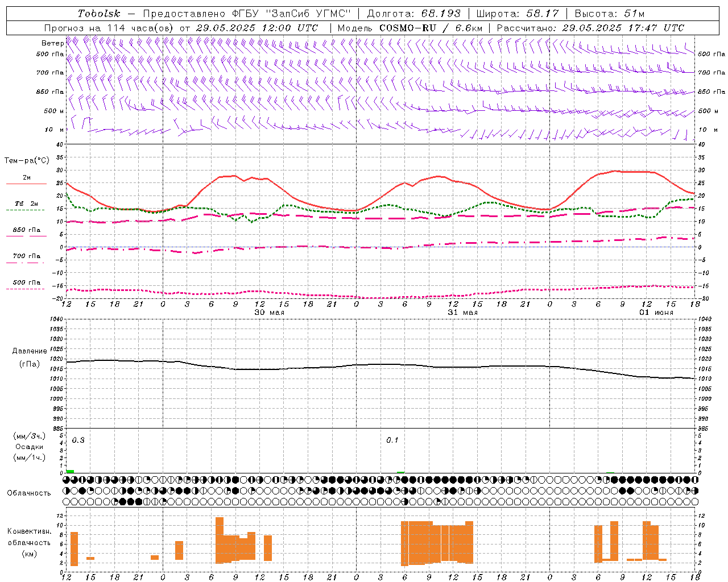Click the "Td 2м" dew point legend label
This screenshot has height=582, width=728.
pyautogui.click(x=27, y=203)
